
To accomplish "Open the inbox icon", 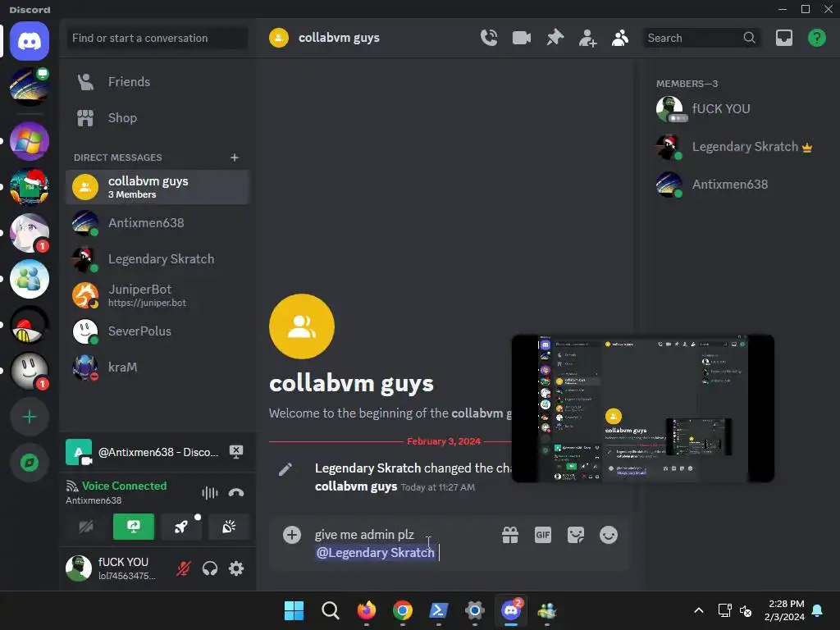I will pyautogui.click(x=783, y=38).
